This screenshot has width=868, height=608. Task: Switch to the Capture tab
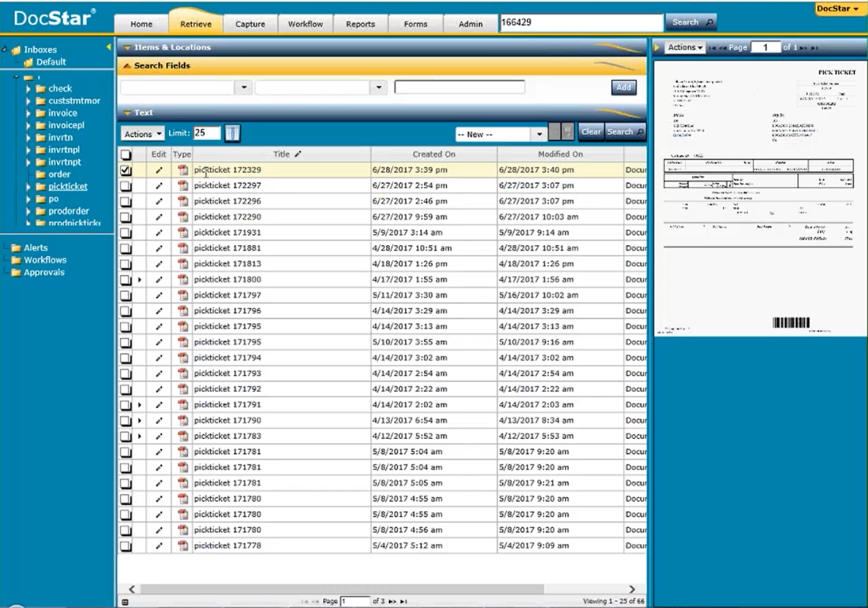coord(250,24)
